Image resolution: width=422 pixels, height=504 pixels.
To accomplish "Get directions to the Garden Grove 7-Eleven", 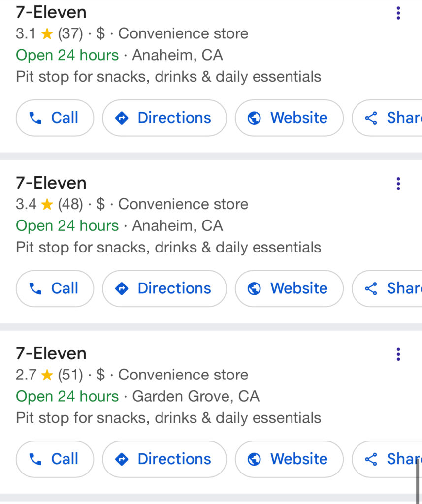I will click(x=164, y=459).
